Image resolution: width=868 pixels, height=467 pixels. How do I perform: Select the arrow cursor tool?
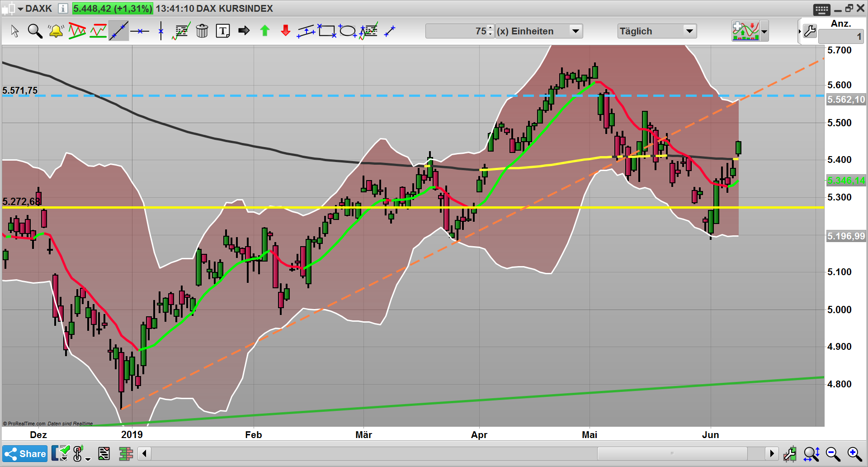click(x=15, y=31)
